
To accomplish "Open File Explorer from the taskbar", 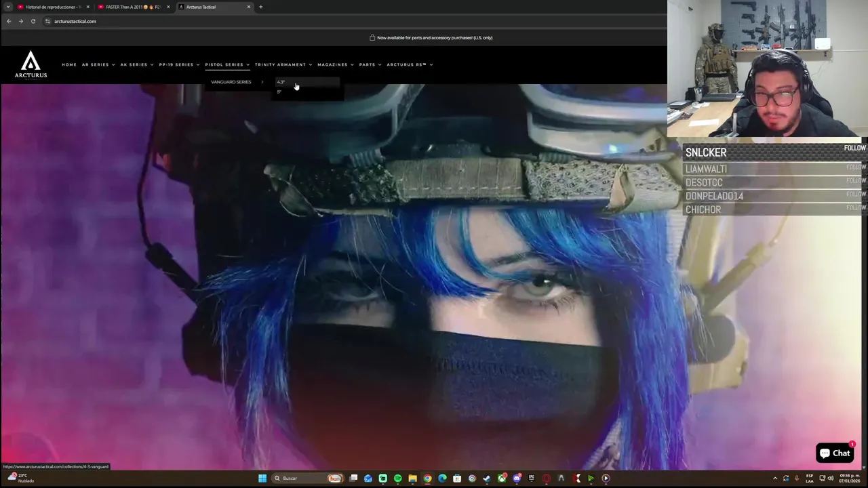I will (x=412, y=479).
